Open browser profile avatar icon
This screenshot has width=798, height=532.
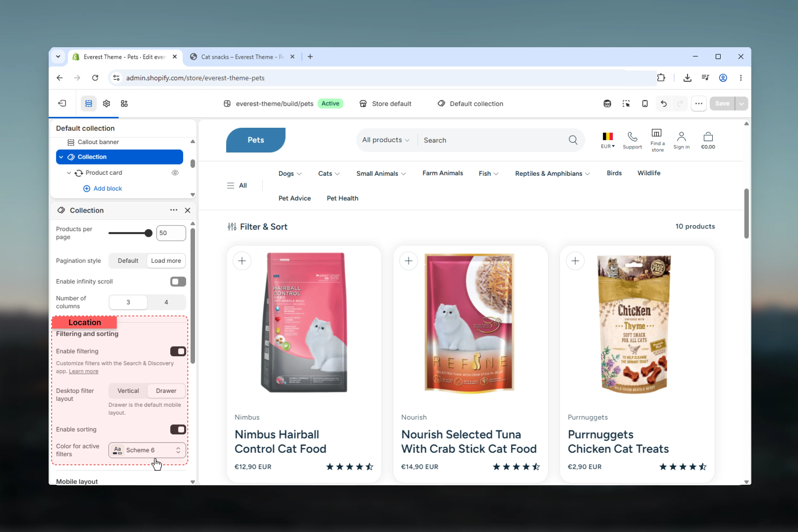(x=723, y=78)
